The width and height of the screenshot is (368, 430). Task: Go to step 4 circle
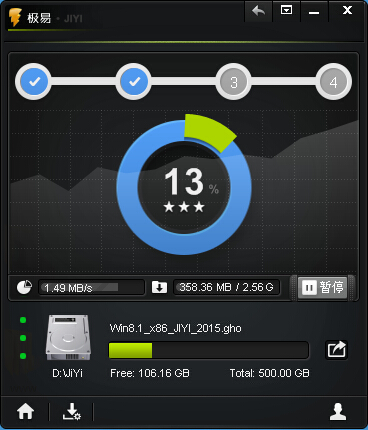click(333, 82)
